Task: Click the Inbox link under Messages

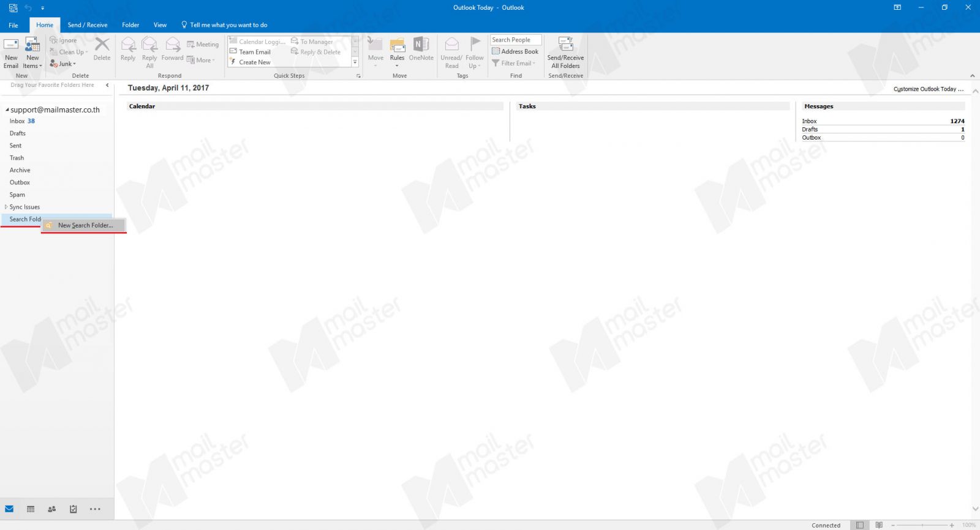Action: pyautogui.click(x=809, y=121)
